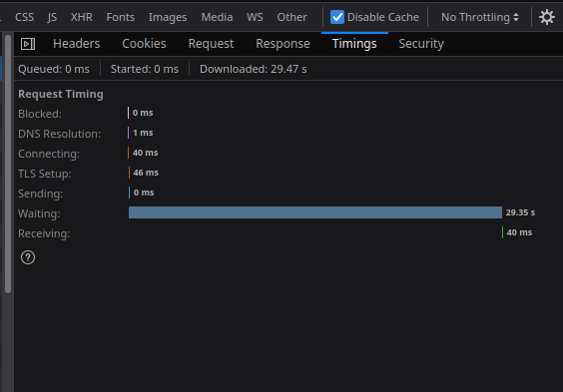Filter requests by JS
Viewport: 563px width, 392px height.
click(52, 17)
